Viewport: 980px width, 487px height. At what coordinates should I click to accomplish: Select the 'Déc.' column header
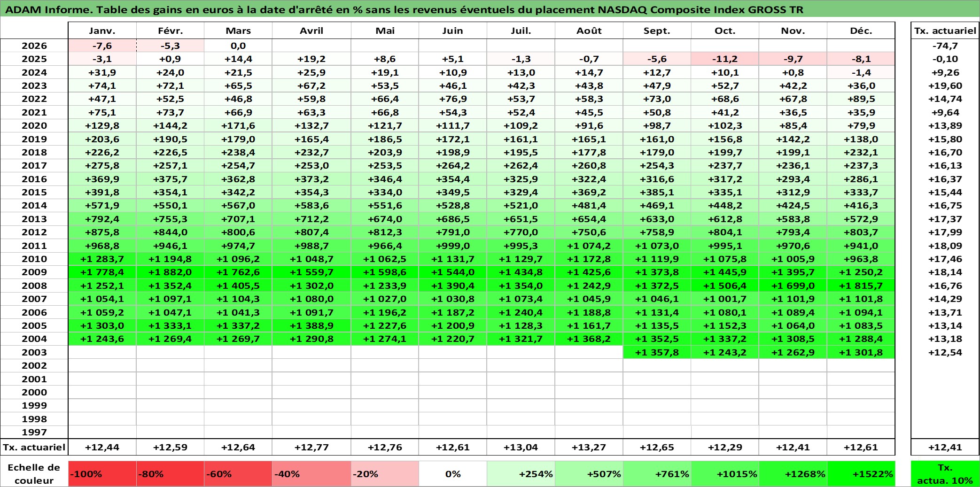[861, 31]
